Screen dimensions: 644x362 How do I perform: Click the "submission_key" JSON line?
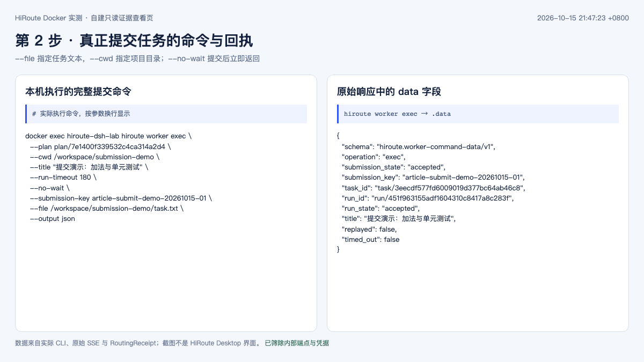(x=433, y=178)
